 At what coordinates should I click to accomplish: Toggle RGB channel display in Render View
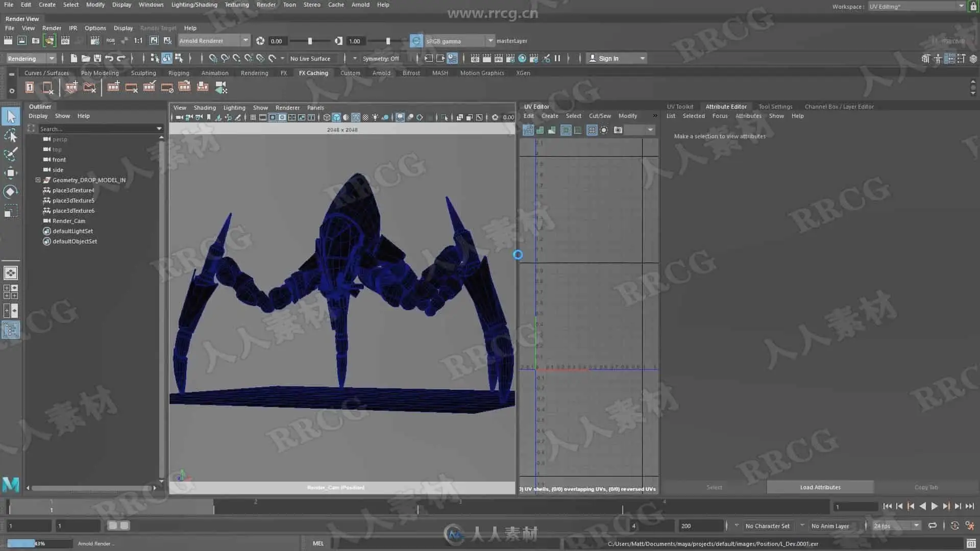pos(110,41)
